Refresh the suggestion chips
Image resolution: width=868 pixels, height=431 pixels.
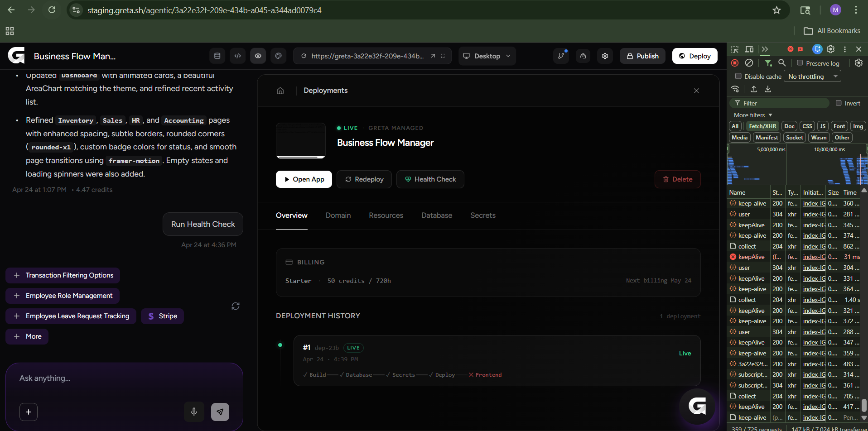click(x=236, y=306)
